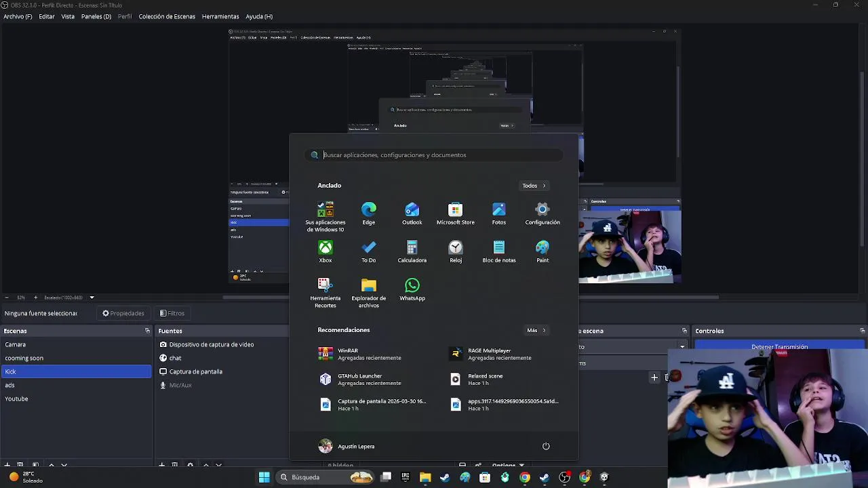Open the Perfil menu
Viewport: 868px width, 488px height.
point(125,16)
